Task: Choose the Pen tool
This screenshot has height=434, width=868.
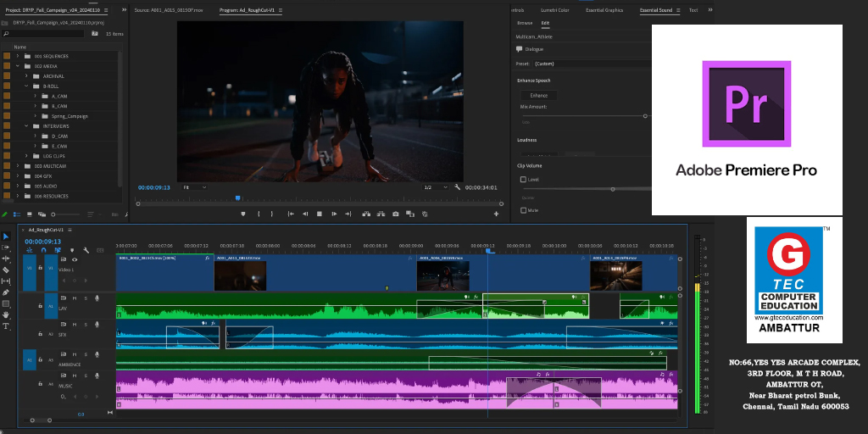Action: pos(6,292)
